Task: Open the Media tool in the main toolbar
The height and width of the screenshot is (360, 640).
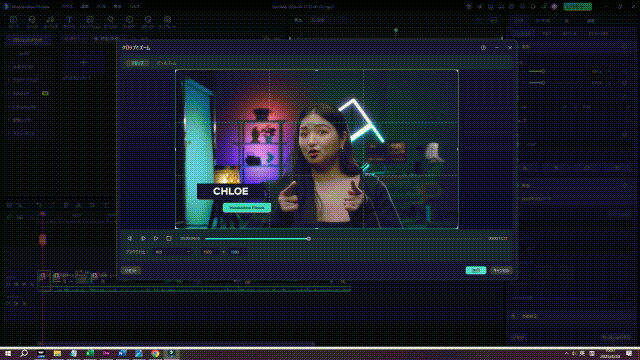Action: pyautogui.click(x=13, y=22)
